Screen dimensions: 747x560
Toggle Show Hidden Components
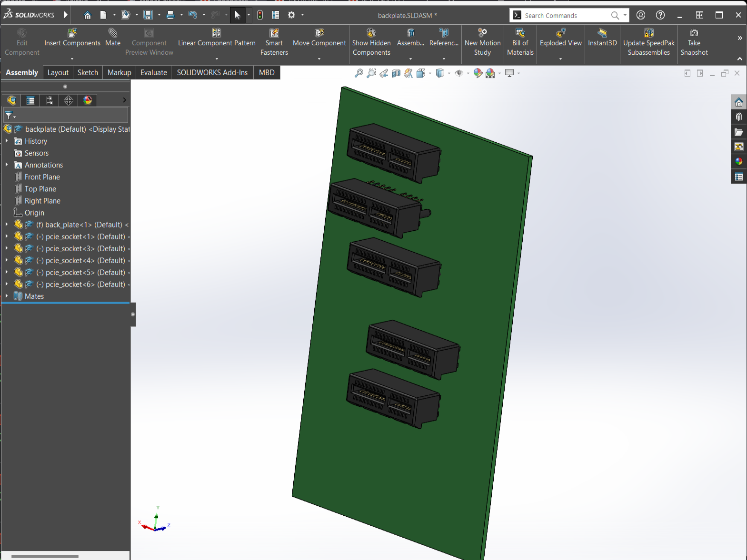coord(371,33)
